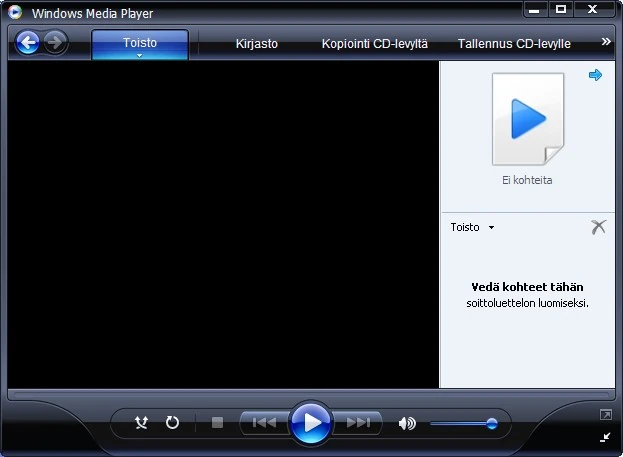Maximize the Windows Media Player window
Viewport: 623px width, 457px height.
coord(561,10)
